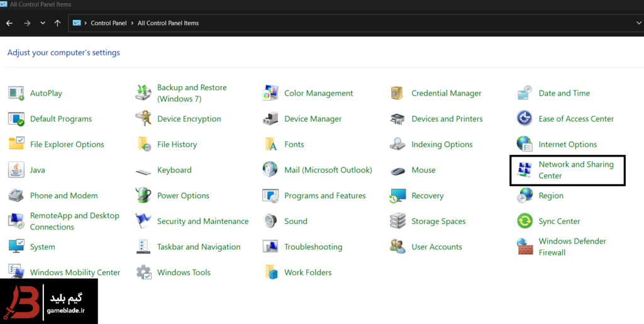Go up one level with Up arrow
The width and height of the screenshot is (644, 324).
pyautogui.click(x=58, y=23)
